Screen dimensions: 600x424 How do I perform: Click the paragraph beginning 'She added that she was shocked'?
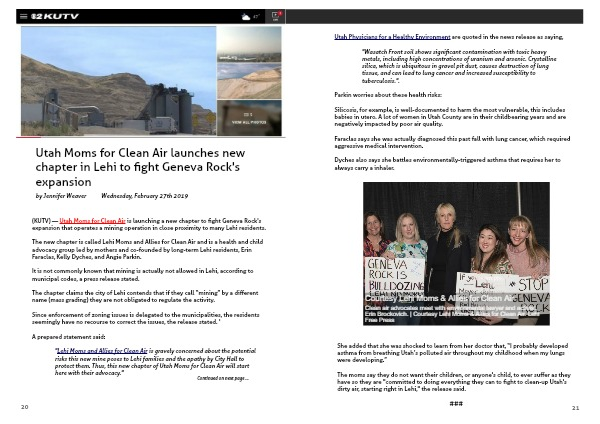pyautogui.click(x=452, y=353)
